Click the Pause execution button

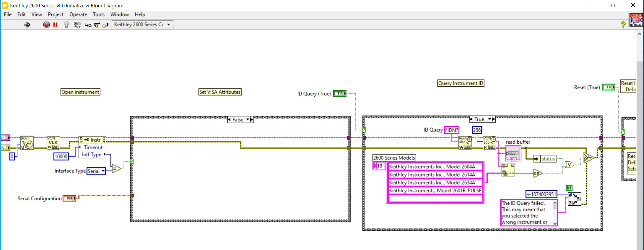point(55,24)
